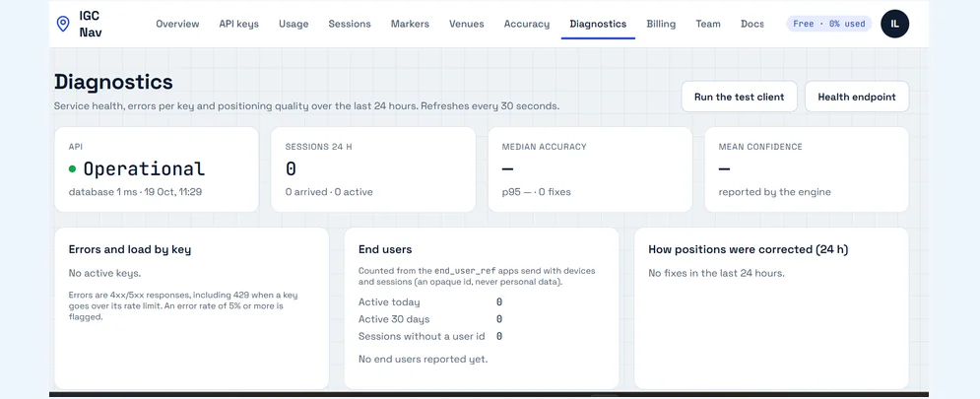Viewport: 980px width, 399px height.
Task: Click the IGC Nav brand name
Action: point(91,24)
